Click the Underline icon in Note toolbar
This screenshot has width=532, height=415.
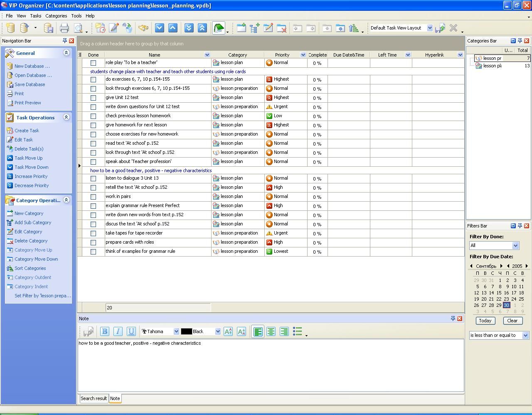[131, 331]
